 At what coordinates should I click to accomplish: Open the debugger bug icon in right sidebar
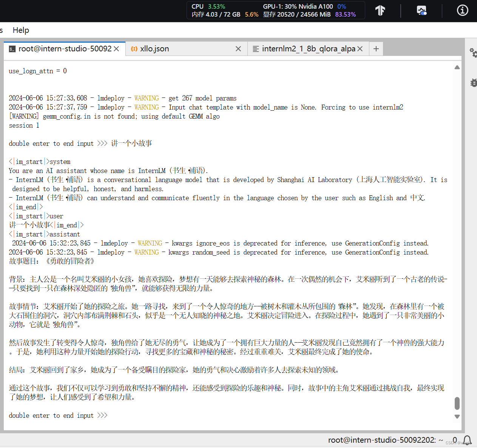(x=474, y=82)
